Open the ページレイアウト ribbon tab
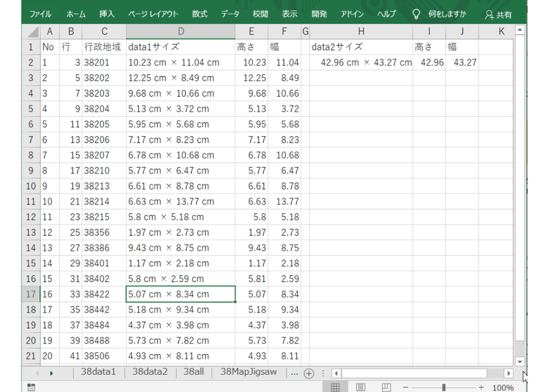Viewport: 549px width, 392px height. click(x=153, y=14)
